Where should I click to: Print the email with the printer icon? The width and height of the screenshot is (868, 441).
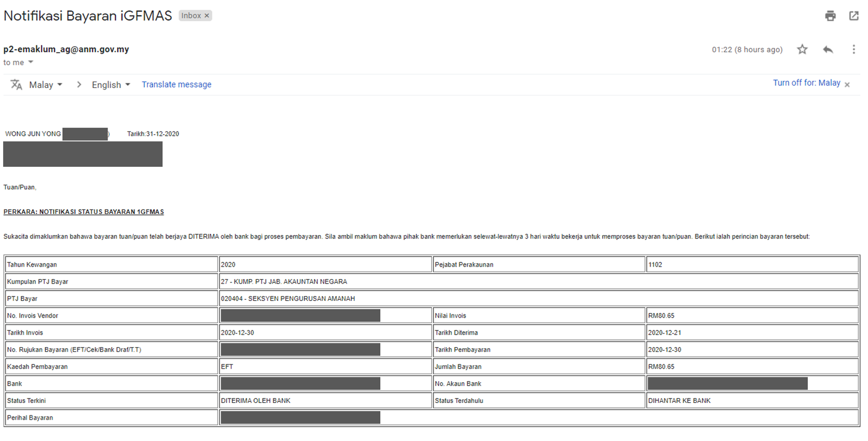(x=830, y=16)
